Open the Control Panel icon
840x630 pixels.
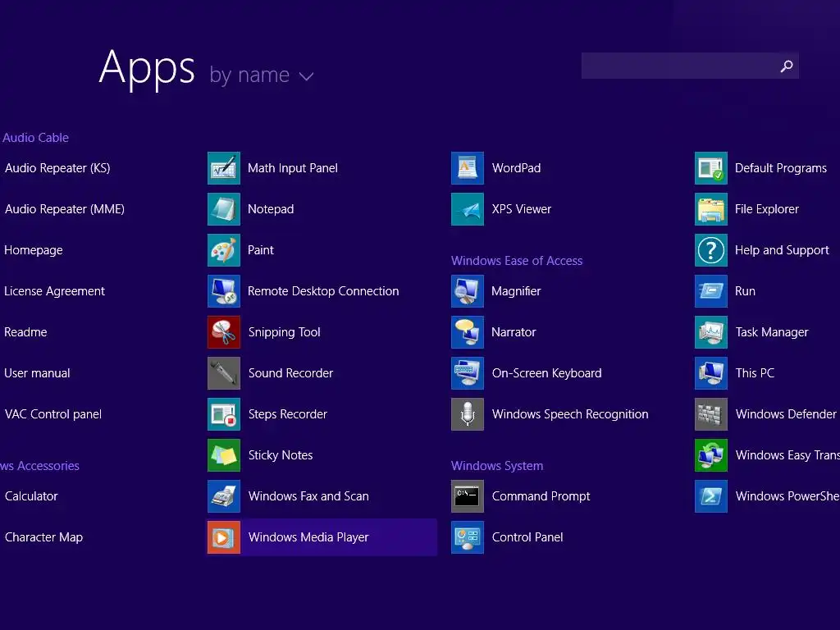[x=467, y=537]
